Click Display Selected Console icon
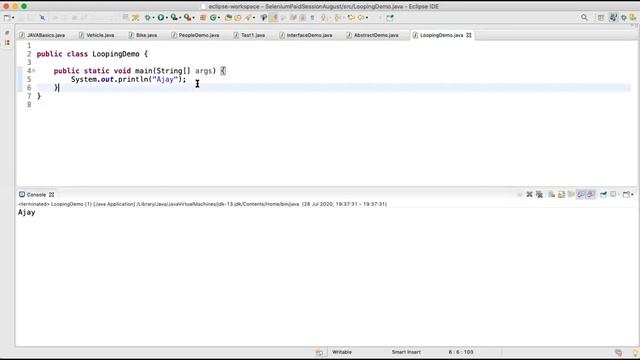This screenshot has width=640, height=360. point(613,194)
